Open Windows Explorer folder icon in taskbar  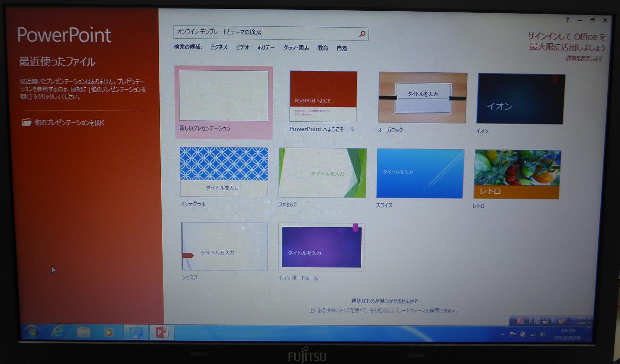pyautogui.click(x=83, y=332)
